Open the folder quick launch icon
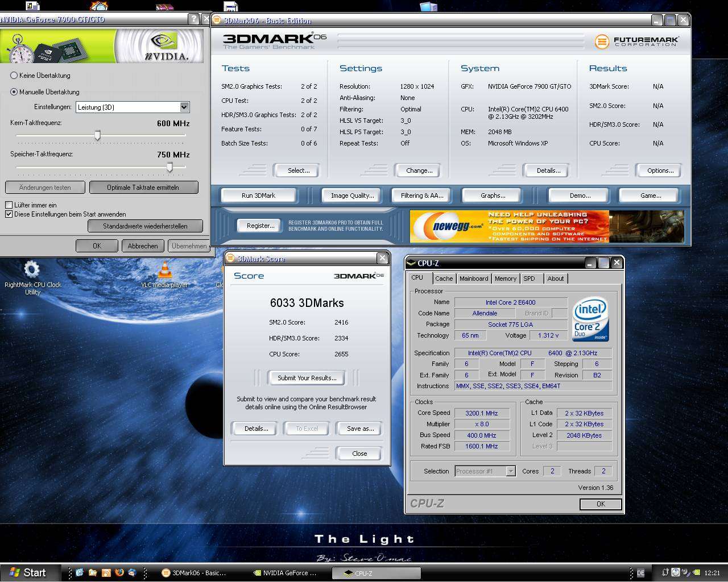This screenshot has height=582, width=728. 92,573
